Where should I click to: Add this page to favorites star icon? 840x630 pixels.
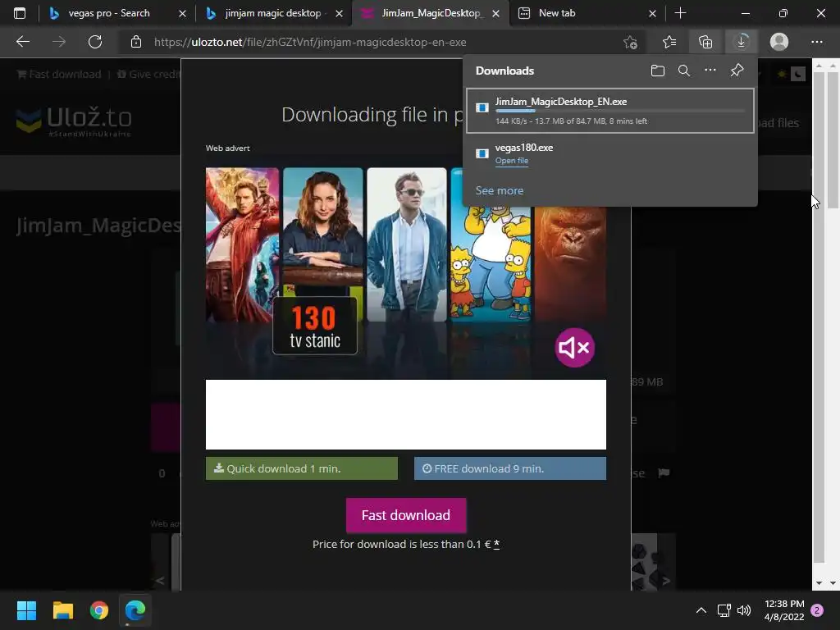coord(631,42)
